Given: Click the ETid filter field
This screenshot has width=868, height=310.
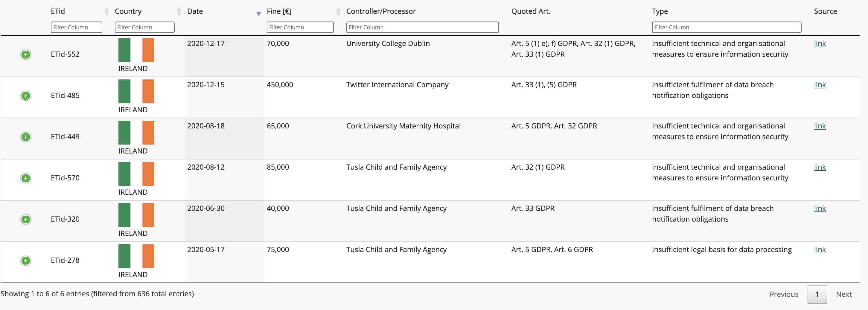Looking at the screenshot, I should 77,27.
